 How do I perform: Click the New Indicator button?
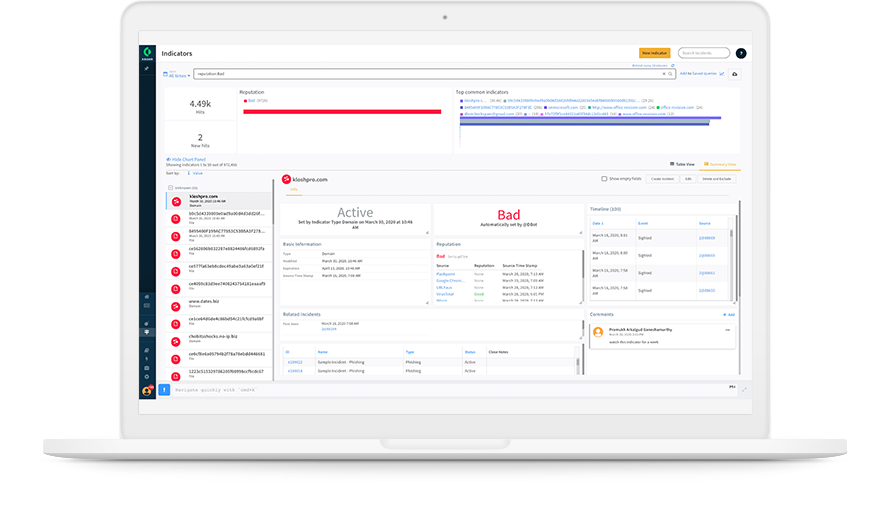click(x=654, y=53)
